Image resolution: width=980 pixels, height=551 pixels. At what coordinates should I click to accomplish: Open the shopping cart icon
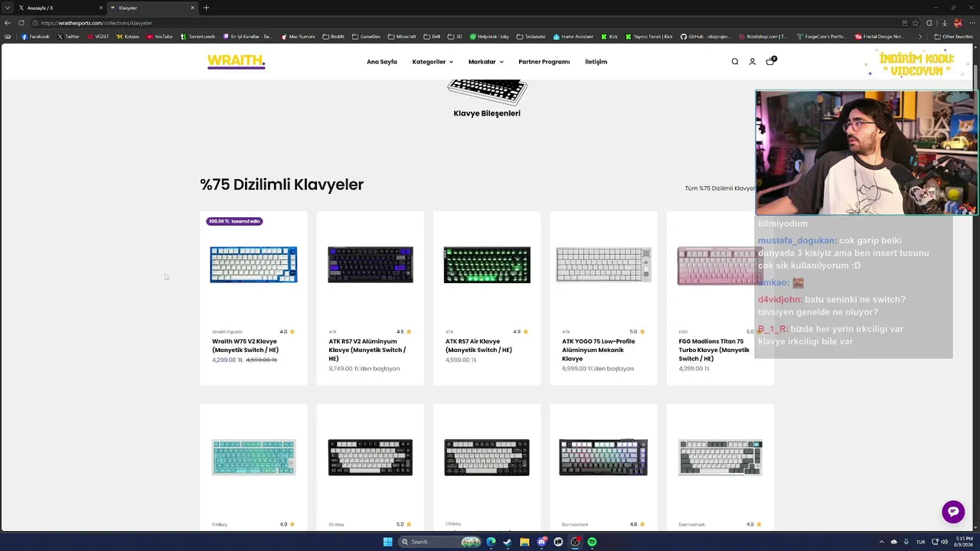coord(770,61)
